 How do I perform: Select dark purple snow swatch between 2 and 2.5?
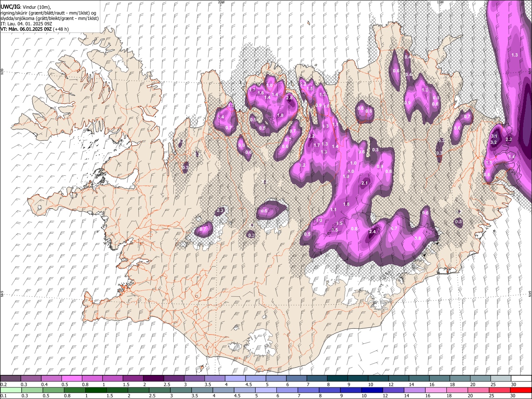[x=153, y=378]
